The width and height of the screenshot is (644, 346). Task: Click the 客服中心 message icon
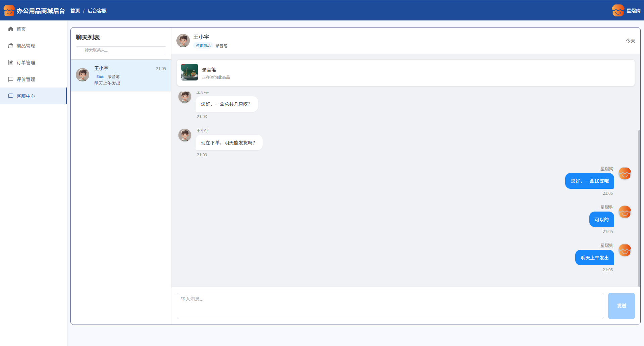[x=11, y=96]
